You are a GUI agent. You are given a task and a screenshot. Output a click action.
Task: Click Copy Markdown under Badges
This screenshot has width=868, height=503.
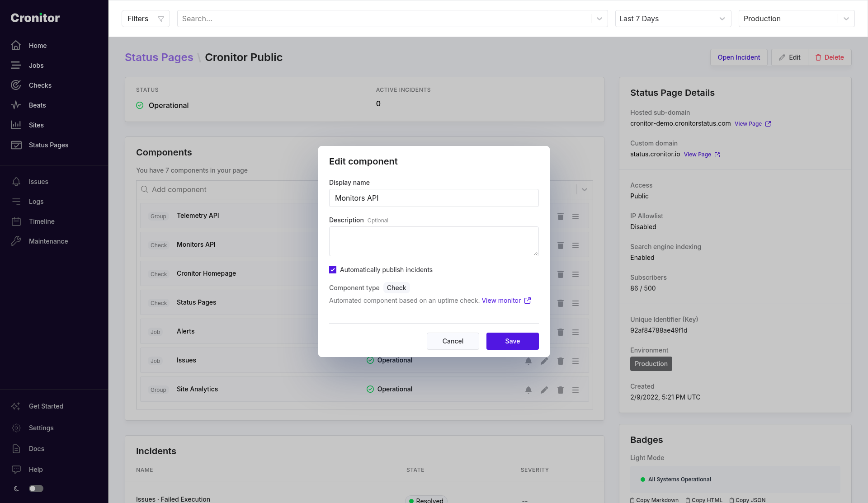654,500
